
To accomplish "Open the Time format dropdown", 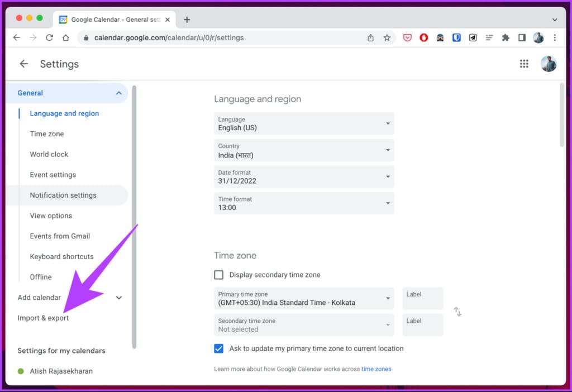I will (x=304, y=203).
